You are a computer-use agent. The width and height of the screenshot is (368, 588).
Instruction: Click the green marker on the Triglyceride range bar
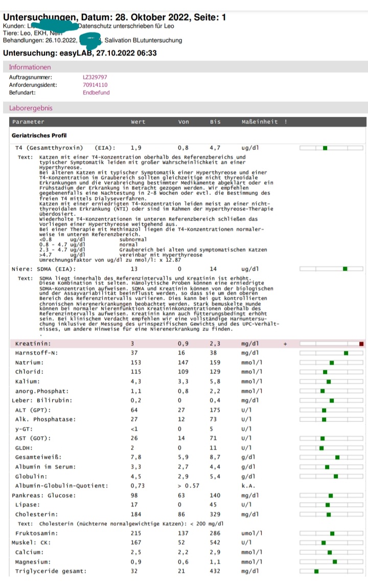point(316,572)
